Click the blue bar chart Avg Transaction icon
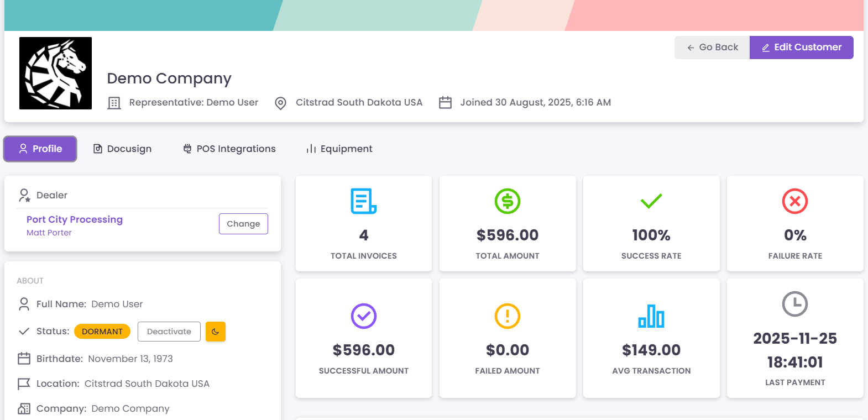The width and height of the screenshot is (868, 420). point(651,316)
